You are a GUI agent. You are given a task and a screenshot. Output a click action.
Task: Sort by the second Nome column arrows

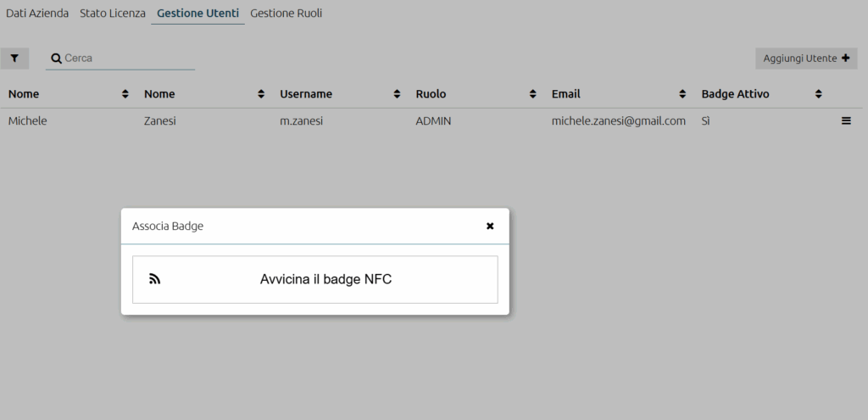pos(261,94)
